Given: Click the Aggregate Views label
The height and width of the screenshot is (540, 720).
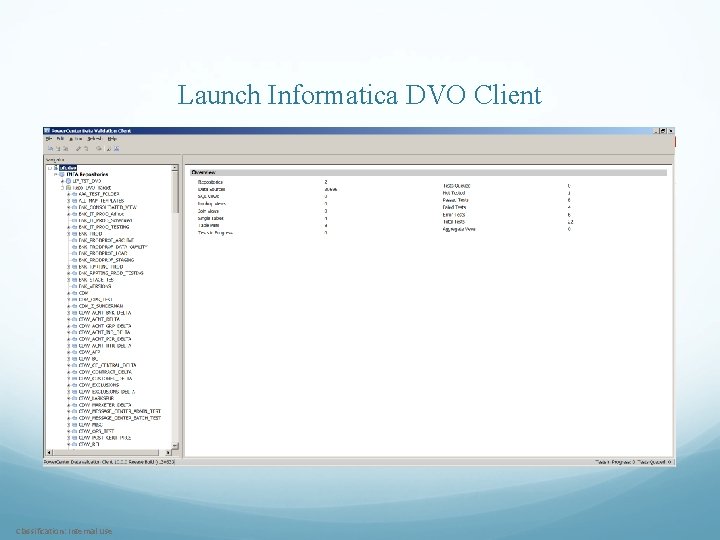Looking at the screenshot, I should click(x=459, y=229).
